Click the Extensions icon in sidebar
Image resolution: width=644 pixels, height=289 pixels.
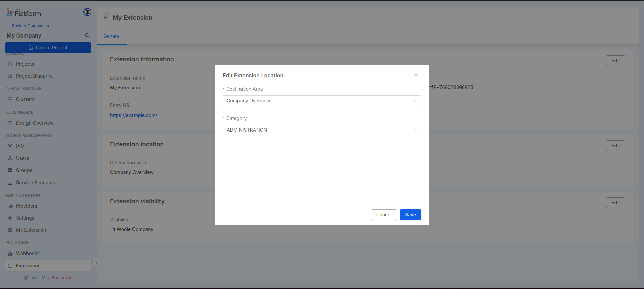(10, 266)
